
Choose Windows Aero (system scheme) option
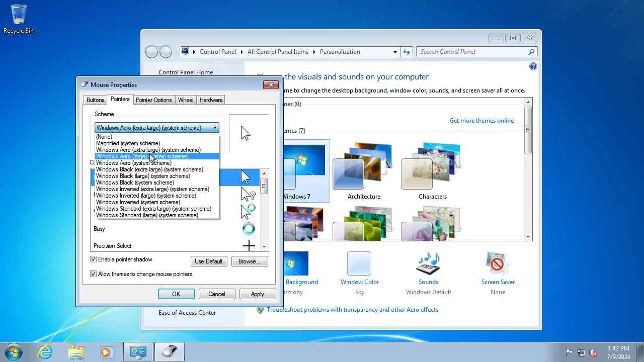[x=157, y=163]
